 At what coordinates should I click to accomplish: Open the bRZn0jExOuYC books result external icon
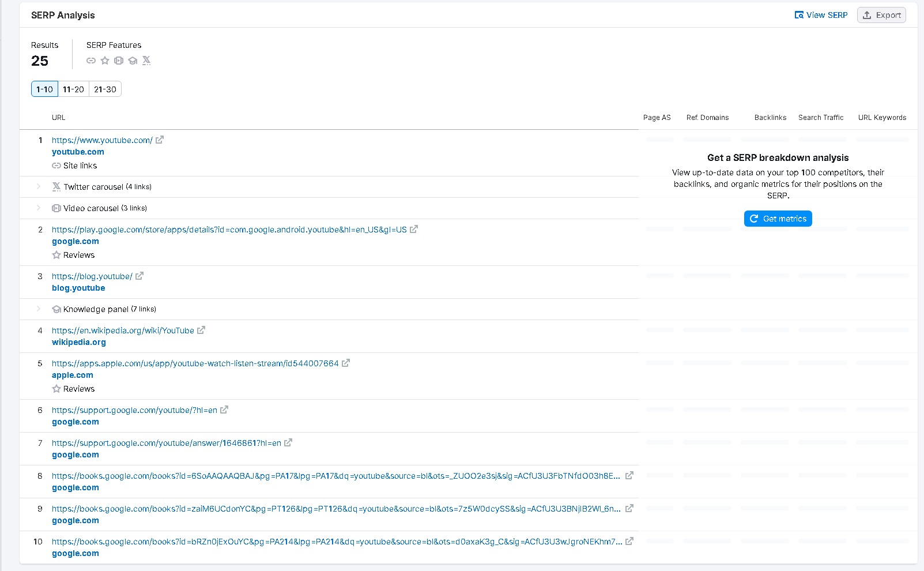629,541
